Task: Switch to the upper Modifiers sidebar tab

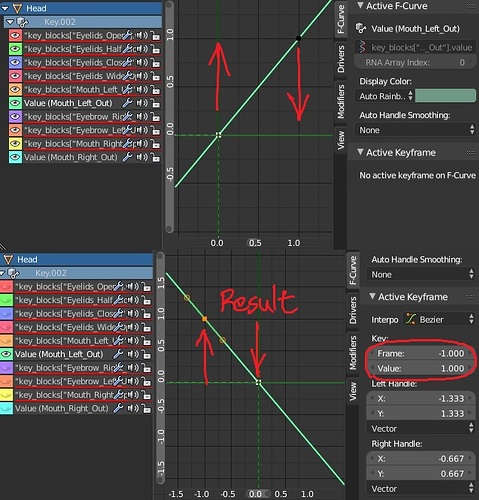Action: [341, 101]
